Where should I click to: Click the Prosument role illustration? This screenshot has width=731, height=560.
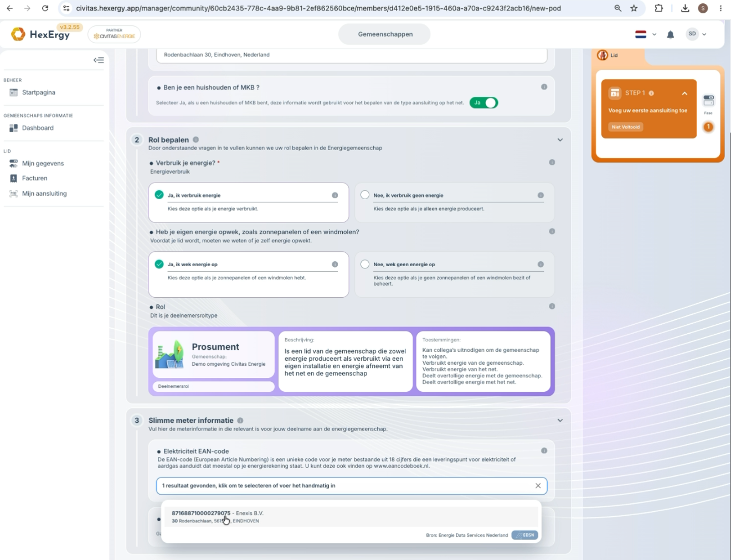click(169, 354)
